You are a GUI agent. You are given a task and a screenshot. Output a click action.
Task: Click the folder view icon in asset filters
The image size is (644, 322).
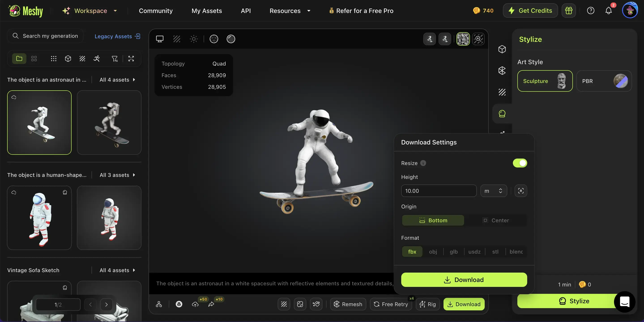tap(19, 59)
